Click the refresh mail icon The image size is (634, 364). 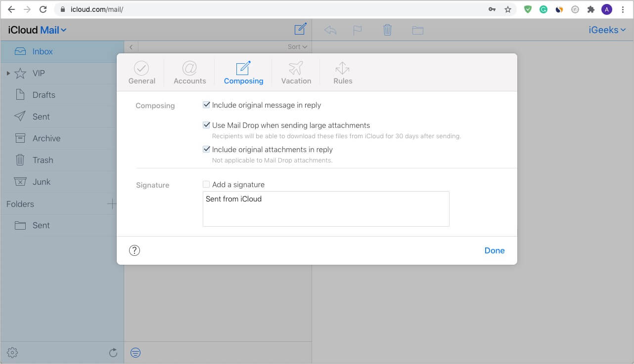click(x=113, y=352)
